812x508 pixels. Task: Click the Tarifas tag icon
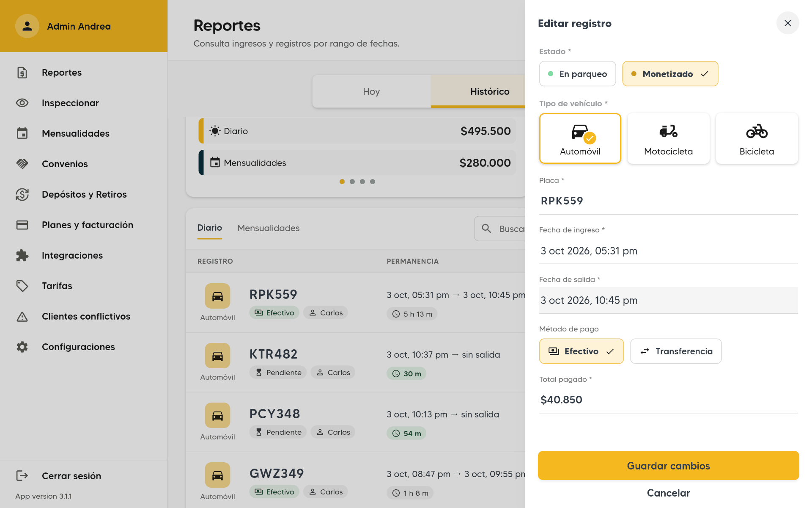point(22,286)
